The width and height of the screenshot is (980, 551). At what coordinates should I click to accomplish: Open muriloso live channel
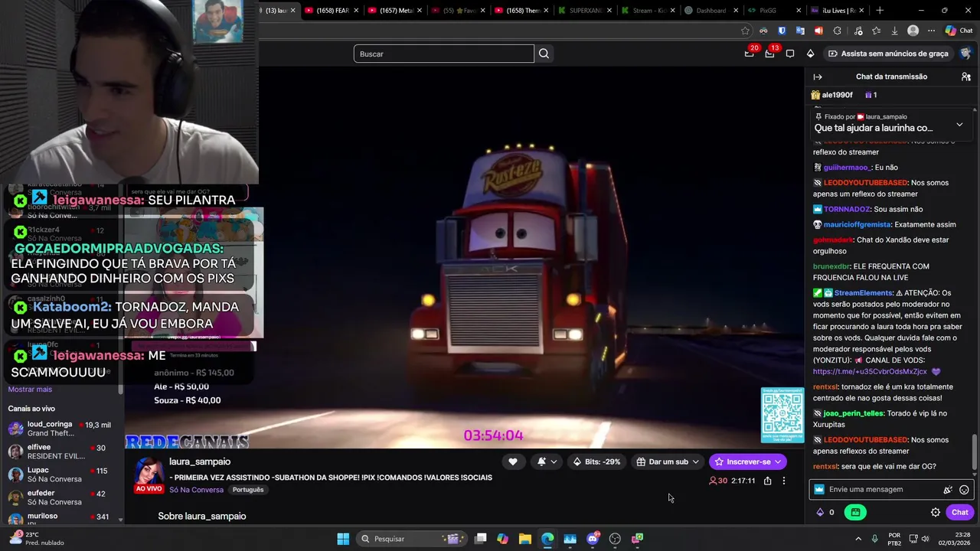(x=61, y=518)
